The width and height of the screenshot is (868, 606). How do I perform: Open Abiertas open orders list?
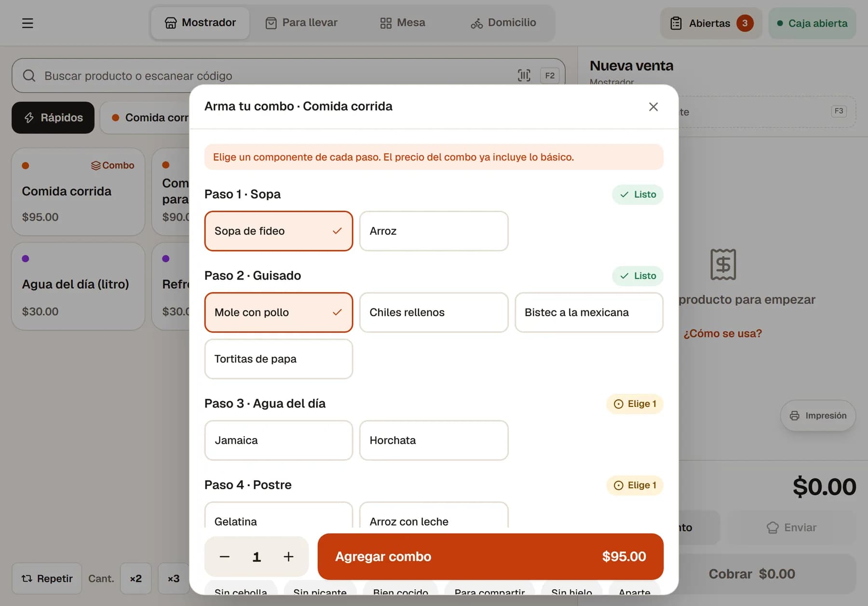point(711,23)
